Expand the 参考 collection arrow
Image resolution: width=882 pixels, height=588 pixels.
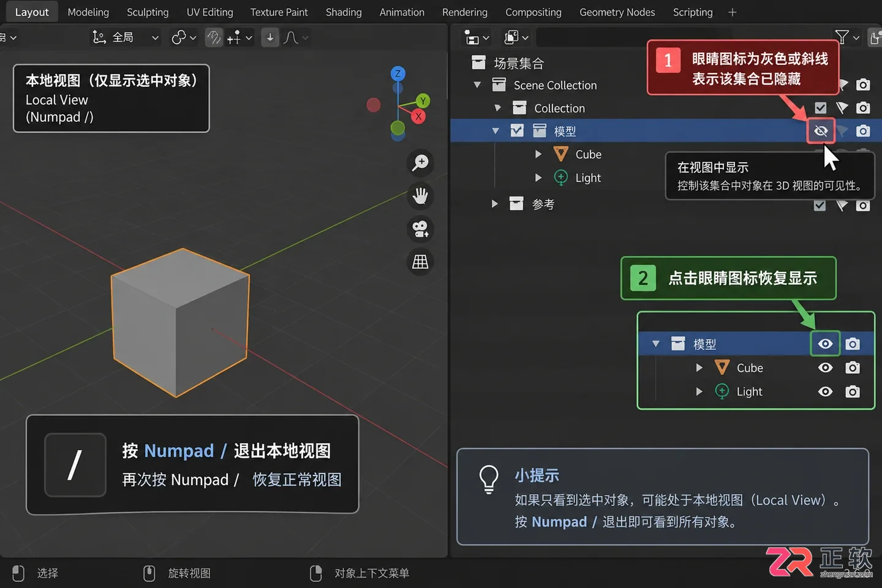(x=495, y=203)
